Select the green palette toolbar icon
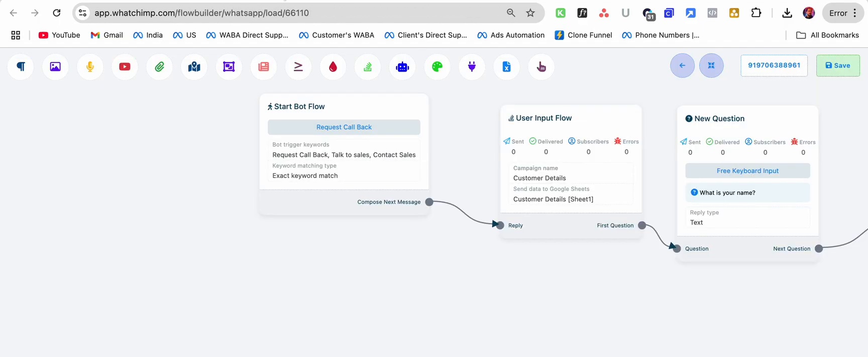Image resolution: width=868 pixels, height=357 pixels. coord(437,66)
